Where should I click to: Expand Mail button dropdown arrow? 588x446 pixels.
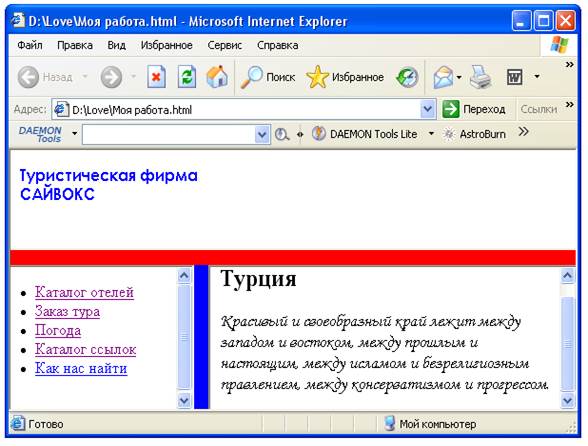tap(459, 77)
